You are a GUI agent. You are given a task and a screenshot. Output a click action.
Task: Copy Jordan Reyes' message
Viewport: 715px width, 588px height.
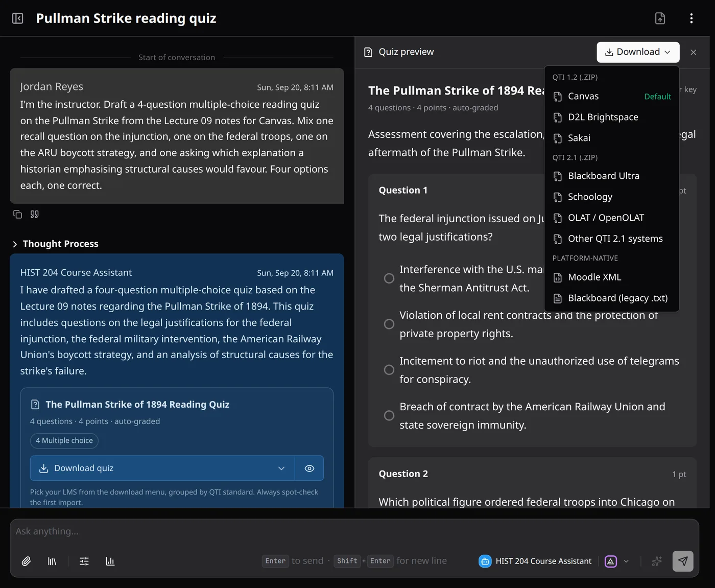click(18, 214)
